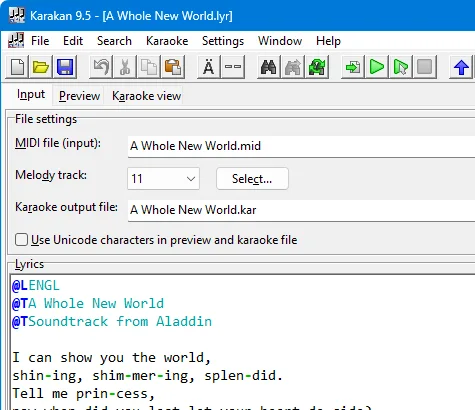Viewport: 475px width, 410px height.
Task: Click the MIDI file input field
Action: coord(301,146)
